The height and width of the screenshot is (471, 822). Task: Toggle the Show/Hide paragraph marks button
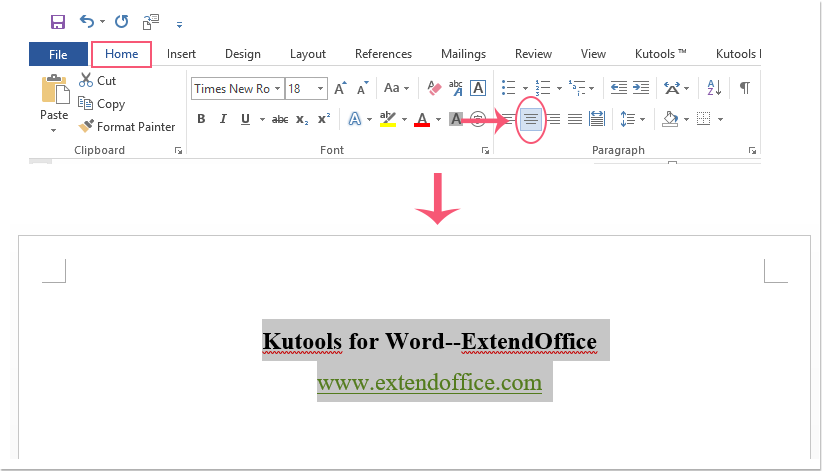(744, 88)
